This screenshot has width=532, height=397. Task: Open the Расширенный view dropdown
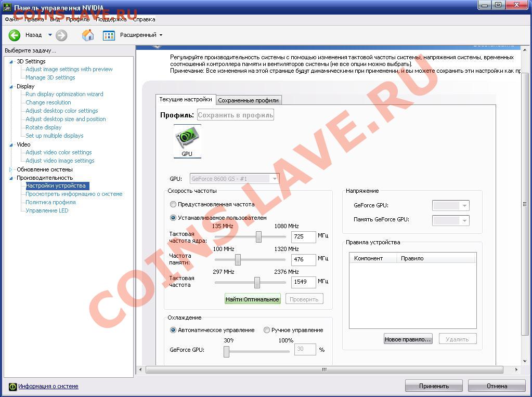point(141,35)
